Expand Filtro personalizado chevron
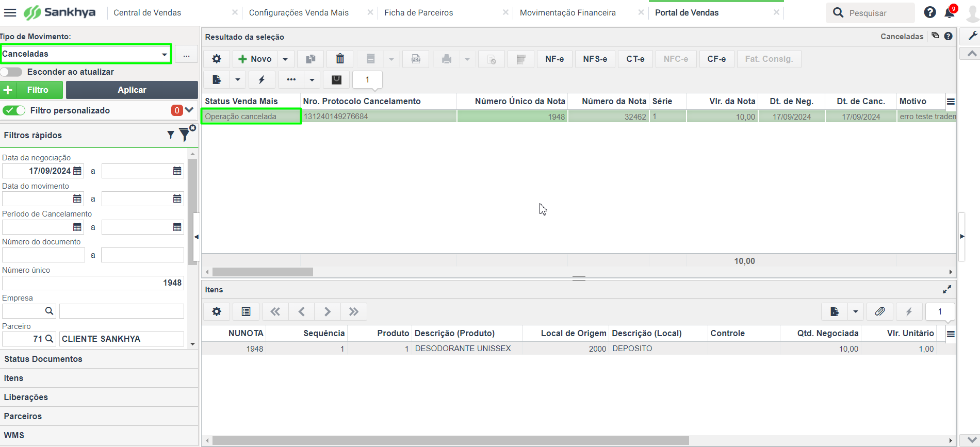 [x=189, y=110]
